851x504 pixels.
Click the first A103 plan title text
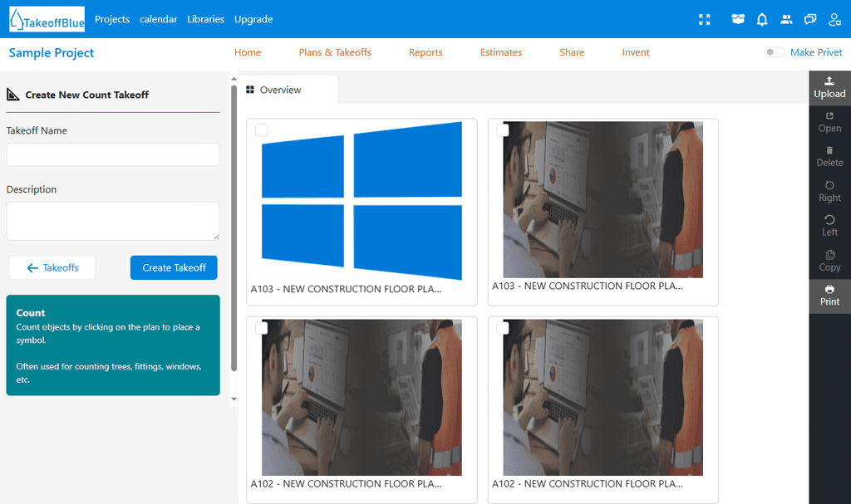(346, 289)
